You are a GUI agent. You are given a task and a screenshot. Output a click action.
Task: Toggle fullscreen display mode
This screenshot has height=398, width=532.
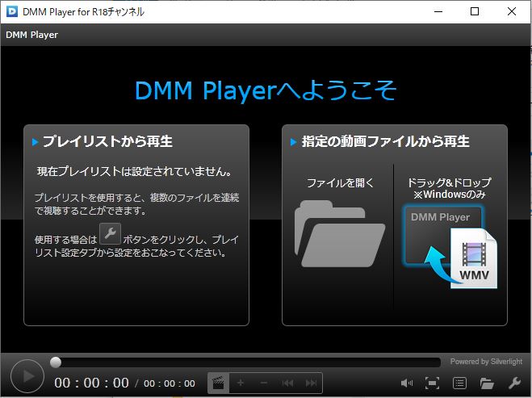(432, 383)
